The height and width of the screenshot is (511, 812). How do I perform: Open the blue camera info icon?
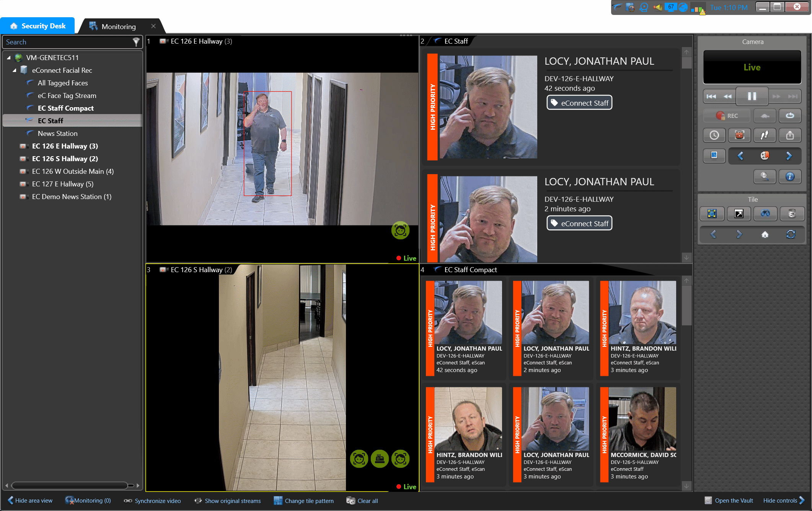click(x=790, y=176)
